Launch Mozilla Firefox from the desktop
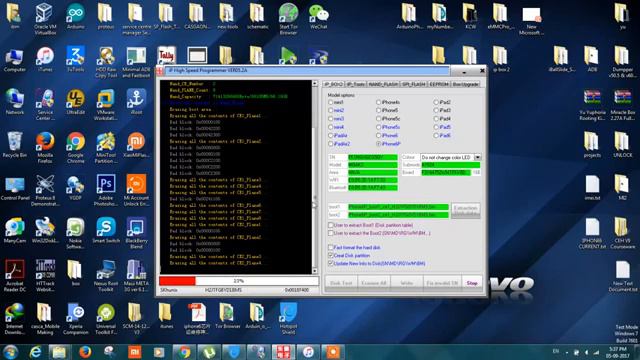The height and width of the screenshot is (360, 640). click(x=45, y=147)
